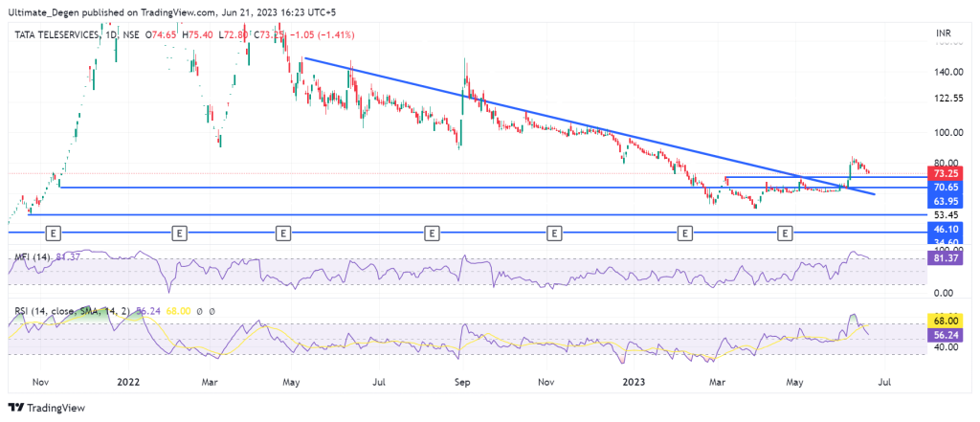This screenshot has width=980, height=422.
Task: Select the earnings E marker around February 2023
Action: pos(685,233)
